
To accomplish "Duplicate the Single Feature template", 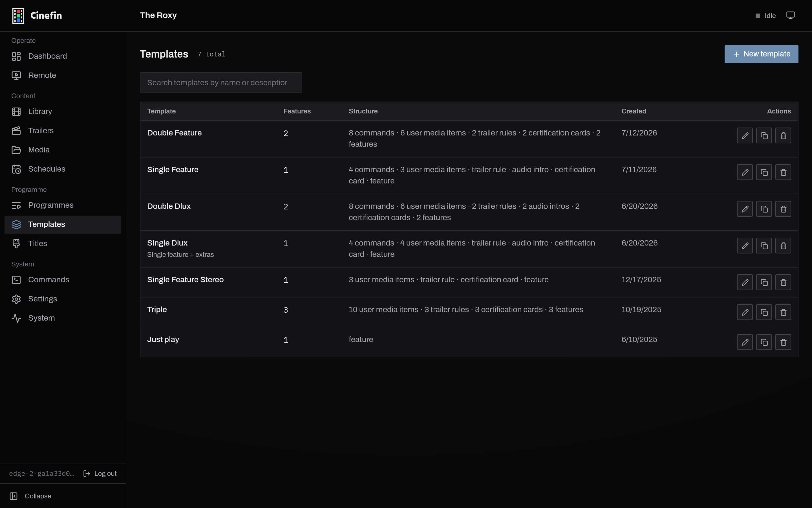I will click(x=764, y=172).
